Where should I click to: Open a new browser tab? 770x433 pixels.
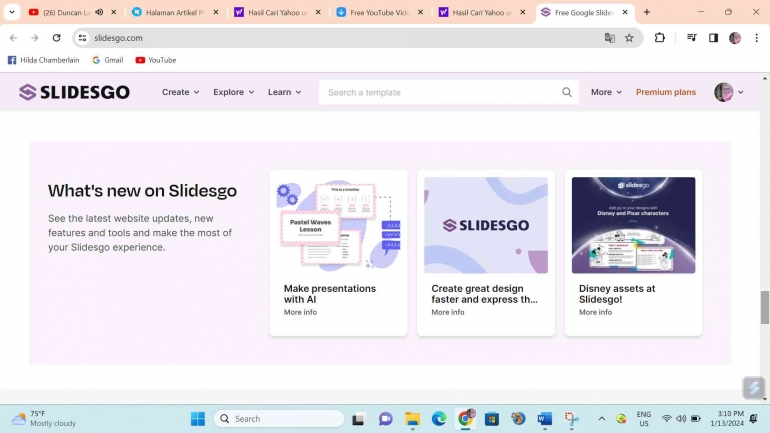pos(647,12)
